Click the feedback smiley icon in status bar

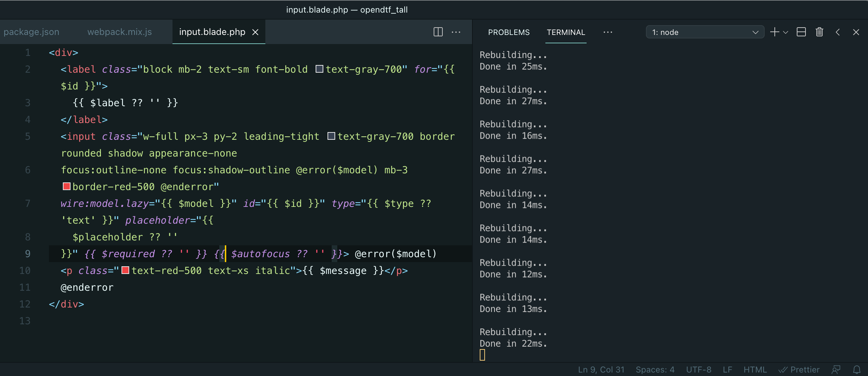click(x=837, y=369)
